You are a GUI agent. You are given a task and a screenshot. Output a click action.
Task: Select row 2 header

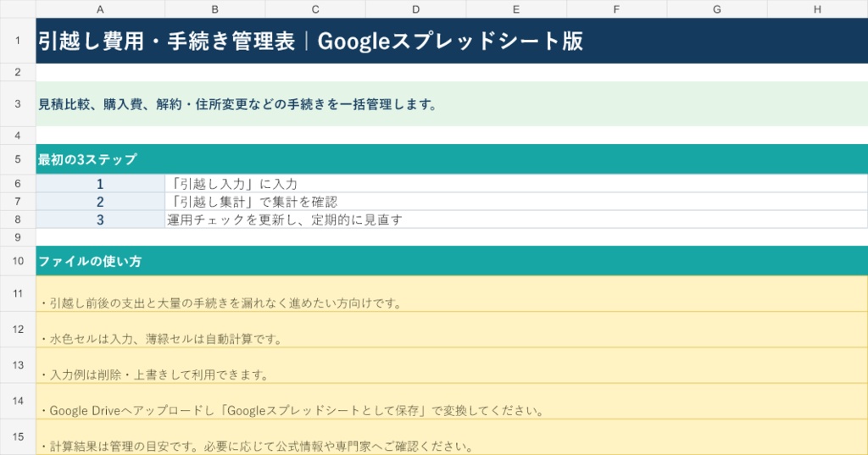click(x=18, y=72)
